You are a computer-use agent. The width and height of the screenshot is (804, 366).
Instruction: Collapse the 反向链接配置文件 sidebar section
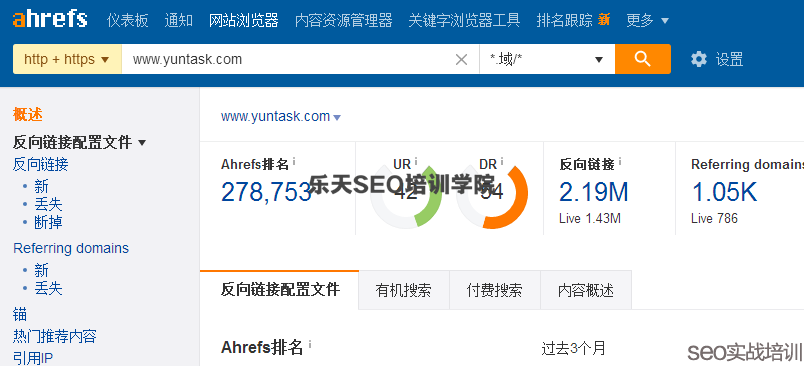coord(79,143)
